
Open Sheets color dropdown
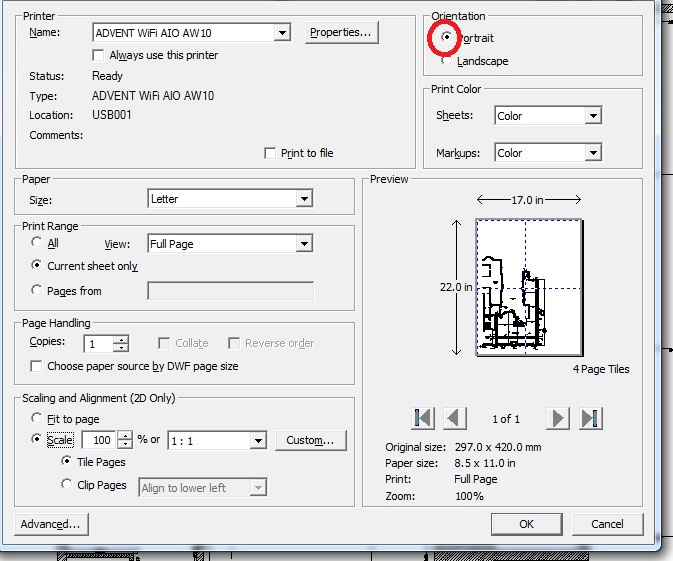[593, 115]
